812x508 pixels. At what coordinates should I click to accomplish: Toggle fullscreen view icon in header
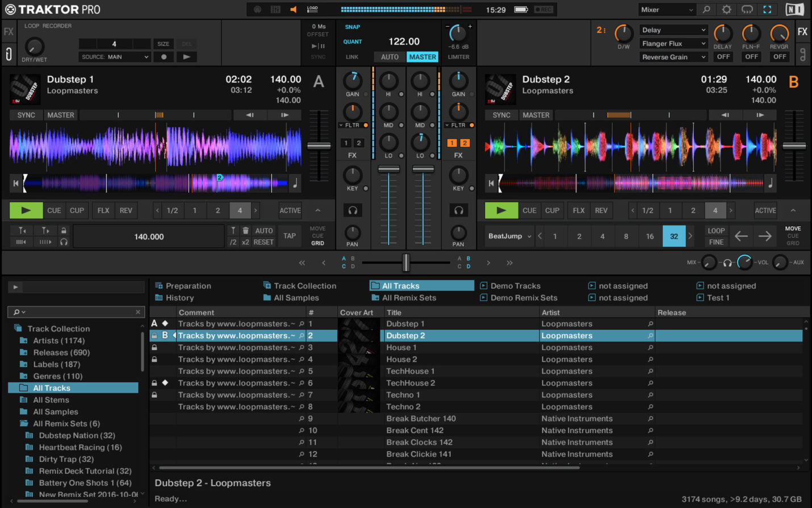coord(767,10)
